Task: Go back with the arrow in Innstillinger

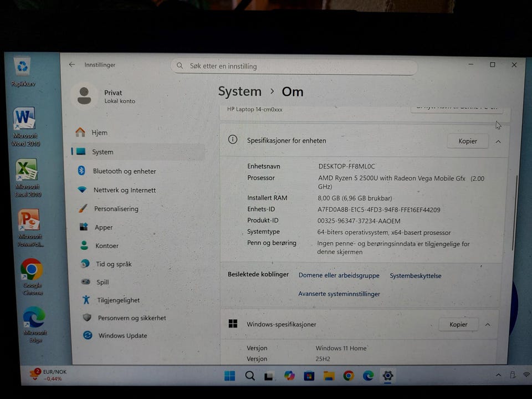Action: tap(71, 64)
